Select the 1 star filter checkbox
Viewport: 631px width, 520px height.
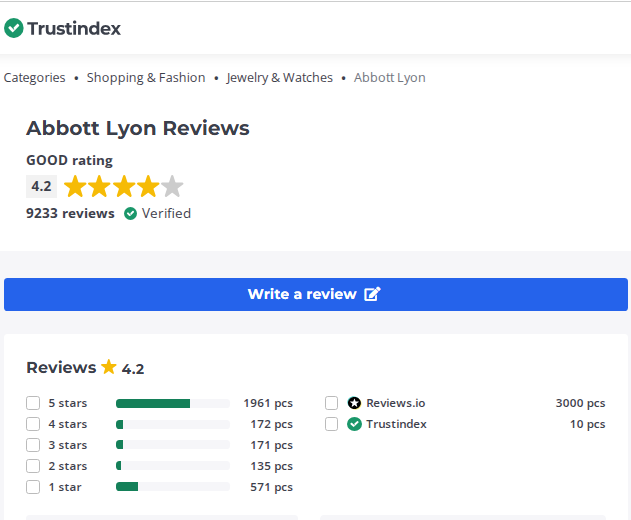coord(33,487)
